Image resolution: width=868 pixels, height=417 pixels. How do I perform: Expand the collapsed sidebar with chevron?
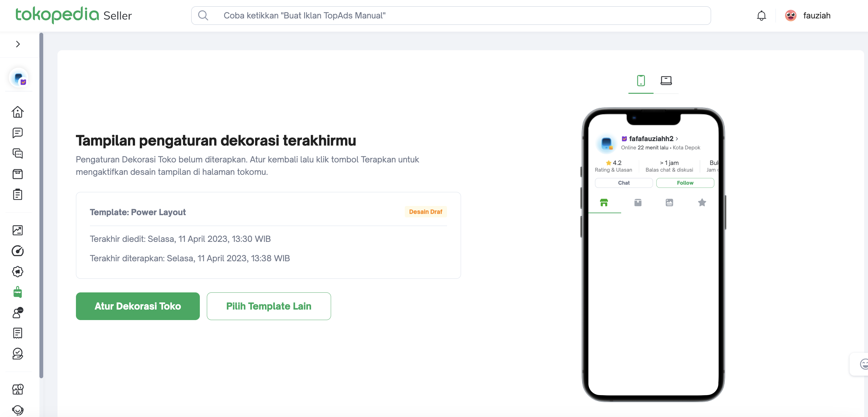click(18, 44)
